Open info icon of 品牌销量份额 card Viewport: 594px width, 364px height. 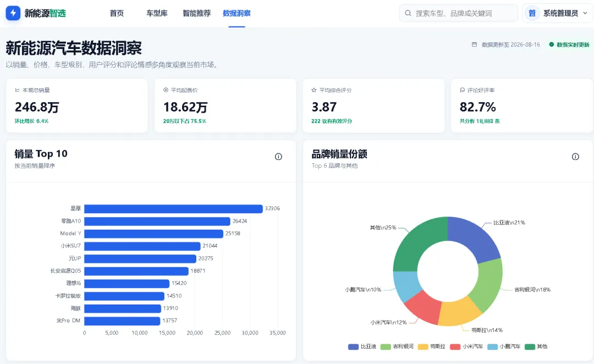[575, 157]
